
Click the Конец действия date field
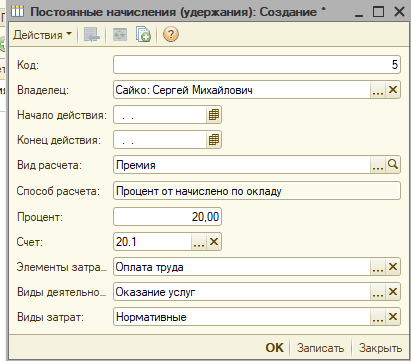(160, 140)
